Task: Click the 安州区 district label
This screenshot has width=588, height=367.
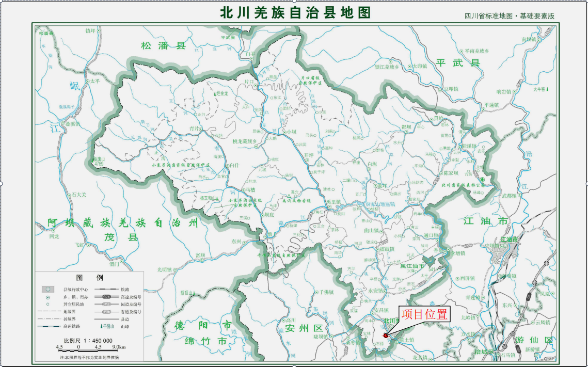Action: pyautogui.click(x=303, y=328)
